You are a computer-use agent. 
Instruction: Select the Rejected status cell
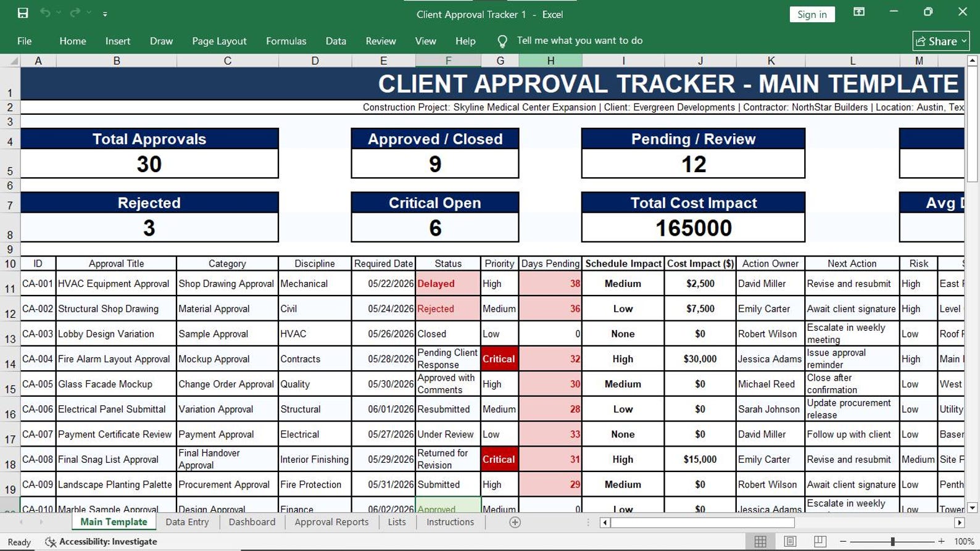448,309
